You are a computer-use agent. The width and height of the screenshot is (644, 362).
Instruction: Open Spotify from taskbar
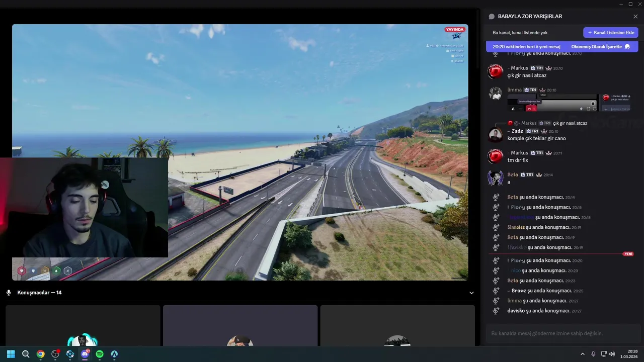(100, 354)
